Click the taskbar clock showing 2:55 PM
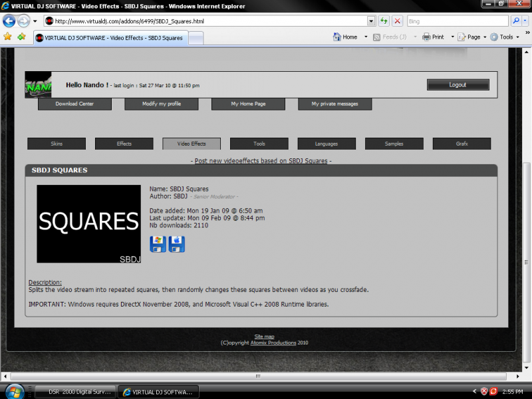The height and width of the screenshot is (399, 532). [x=513, y=392]
